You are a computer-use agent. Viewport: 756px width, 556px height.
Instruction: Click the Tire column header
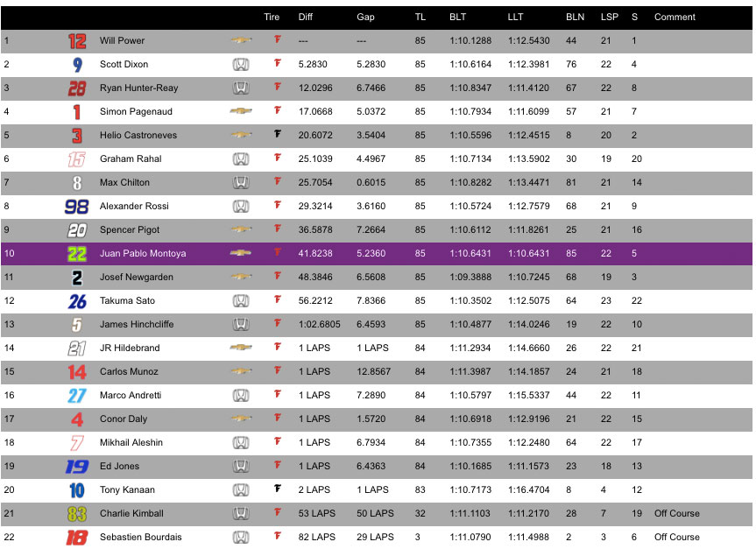(272, 17)
